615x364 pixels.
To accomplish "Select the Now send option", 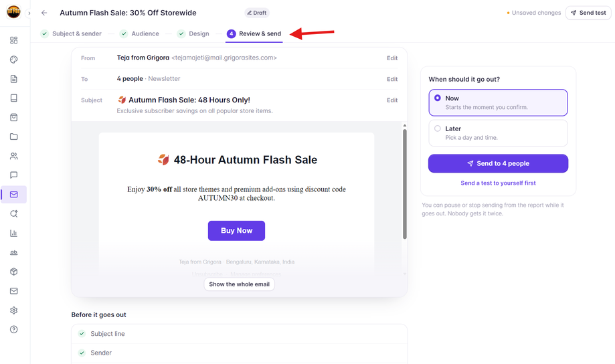I will [498, 102].
